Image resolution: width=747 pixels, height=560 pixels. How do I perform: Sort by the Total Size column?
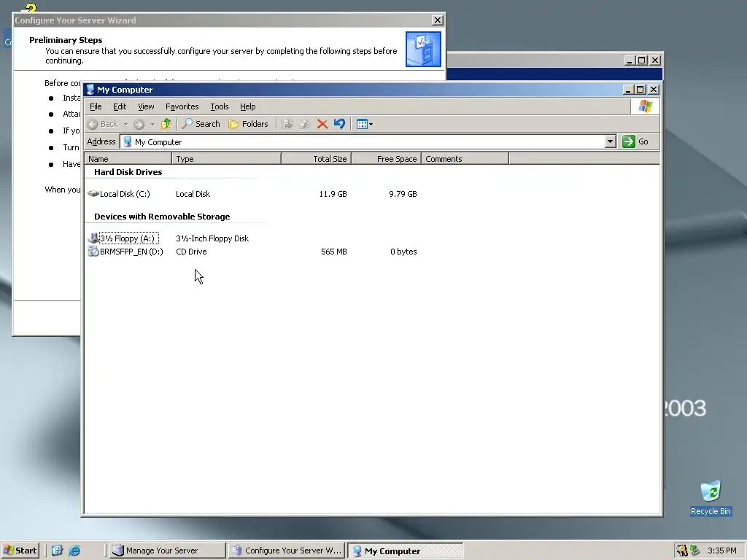pyautogui.click(x=317, y=158)
